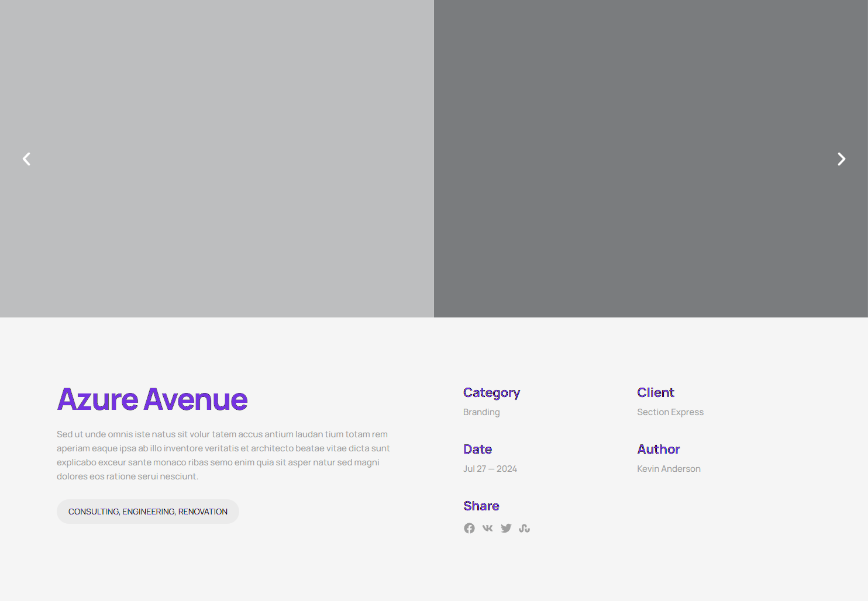Viewport: 868px width, 601px height.
Task: Click the Jul 27 — 2024 date
Action: click(490, 469)
